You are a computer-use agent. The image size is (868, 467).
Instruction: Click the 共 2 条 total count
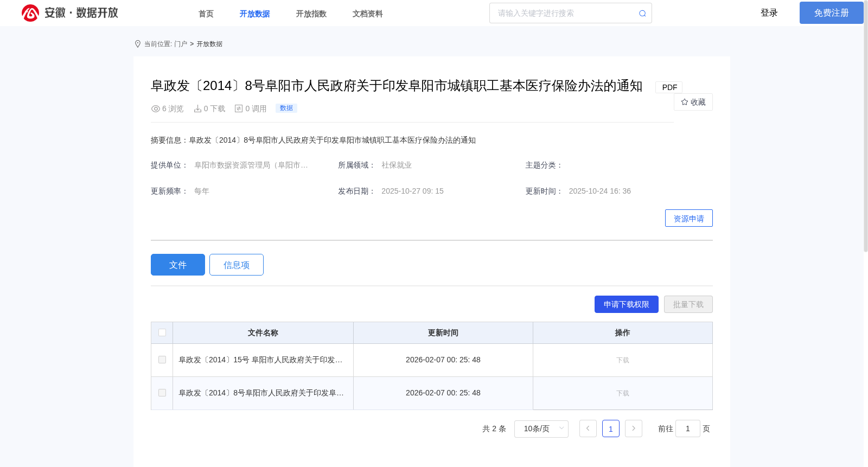tap(494, 428)
